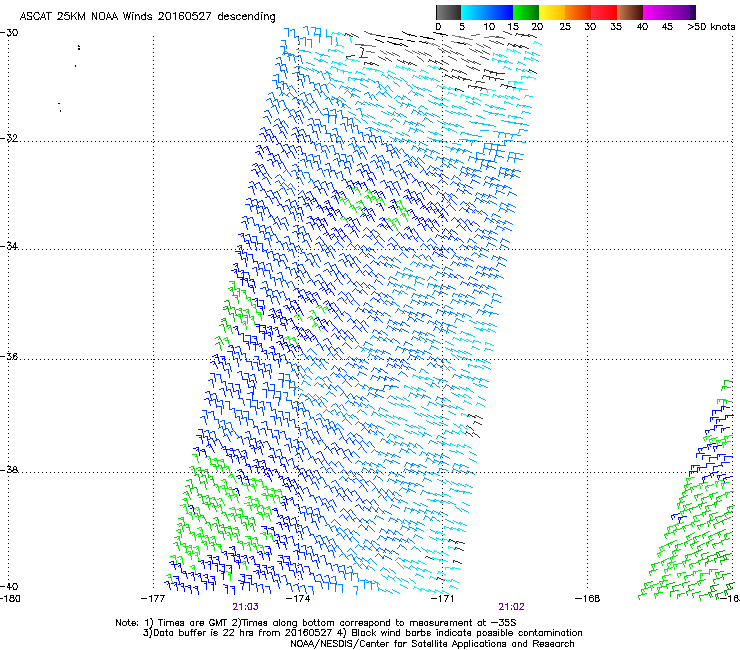
Task: Click the '-174' longitude label
Action: point(298,599)
